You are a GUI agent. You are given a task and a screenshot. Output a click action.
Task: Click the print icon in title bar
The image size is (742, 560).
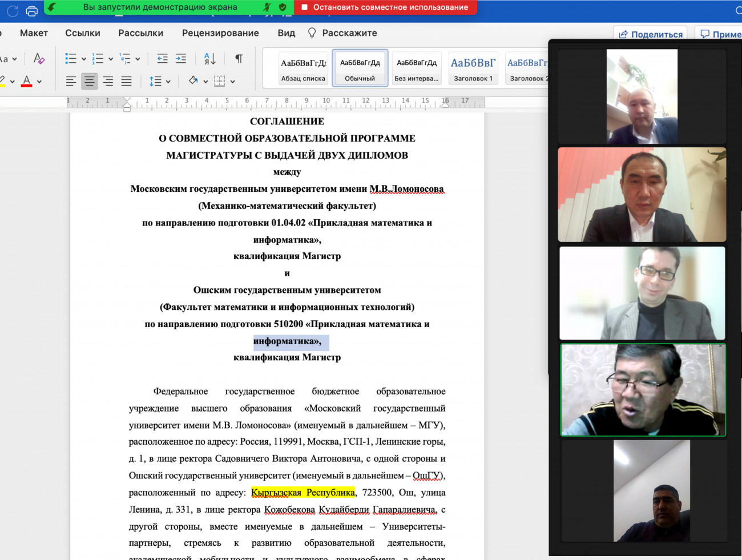tap(32, 11)
